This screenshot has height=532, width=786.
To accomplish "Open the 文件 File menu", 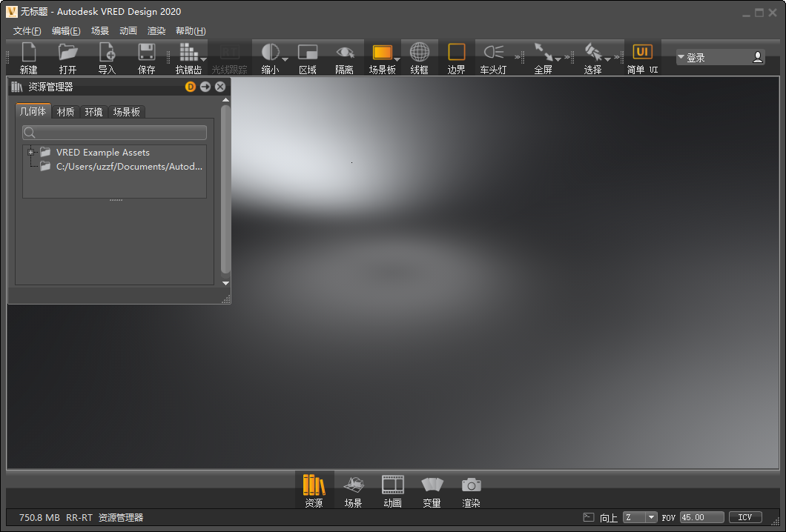I will pos(26,30).
